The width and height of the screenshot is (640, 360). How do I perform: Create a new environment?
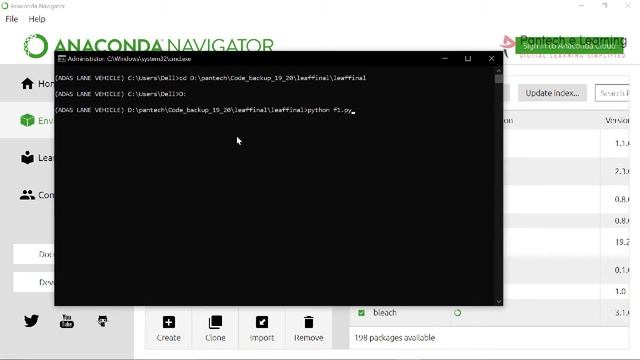(x=169, y=329)
